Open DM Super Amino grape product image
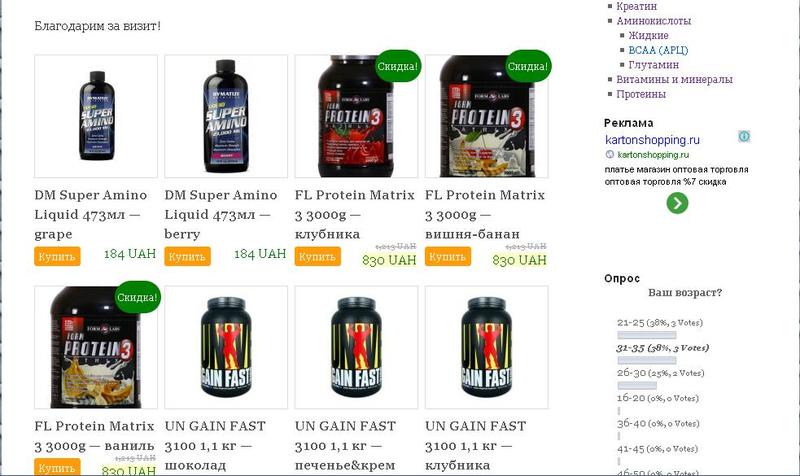 point(96,116)
